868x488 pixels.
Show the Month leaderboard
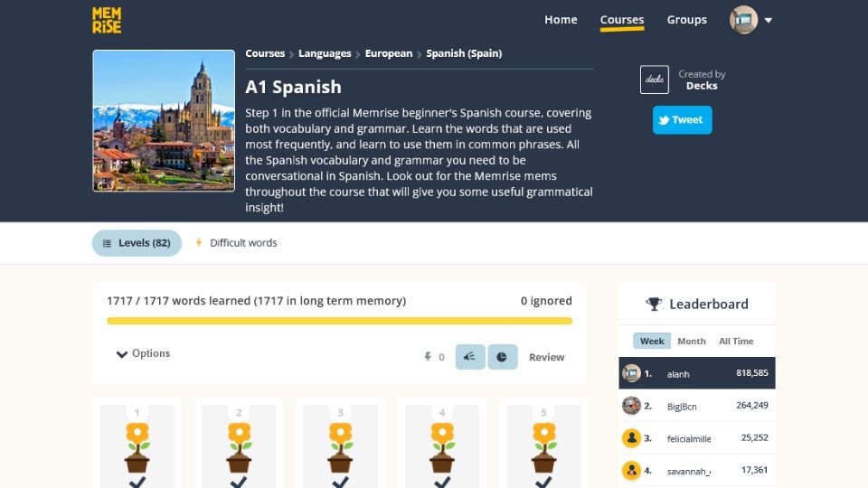[x=692, y=342]
